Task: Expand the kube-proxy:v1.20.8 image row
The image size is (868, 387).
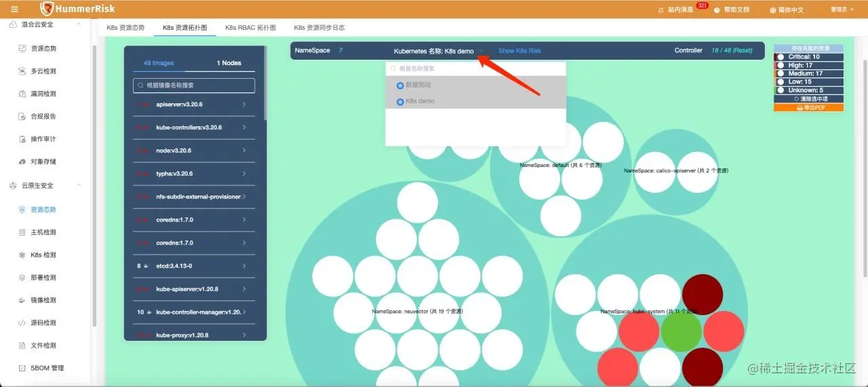Action: tap(193, 335)
